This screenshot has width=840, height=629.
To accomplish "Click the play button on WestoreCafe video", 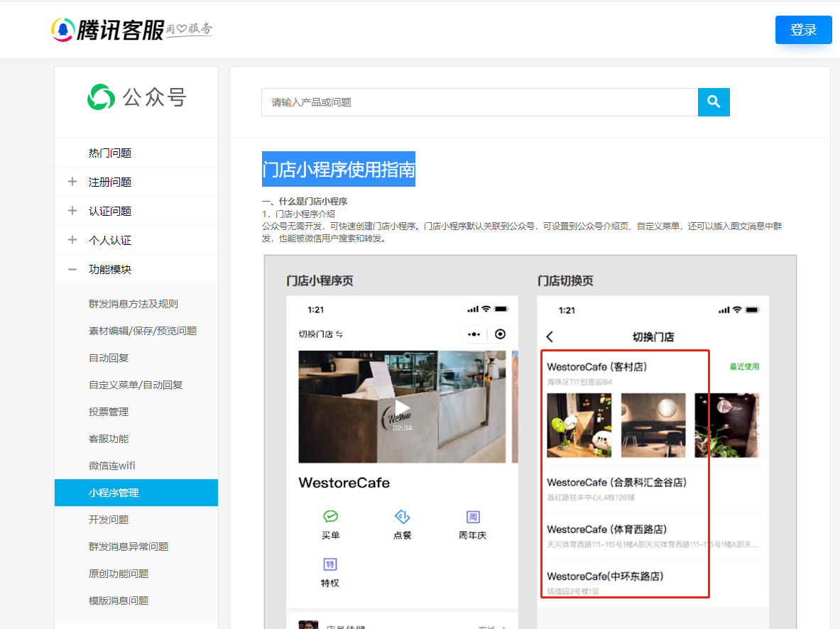I will (402, 408).
